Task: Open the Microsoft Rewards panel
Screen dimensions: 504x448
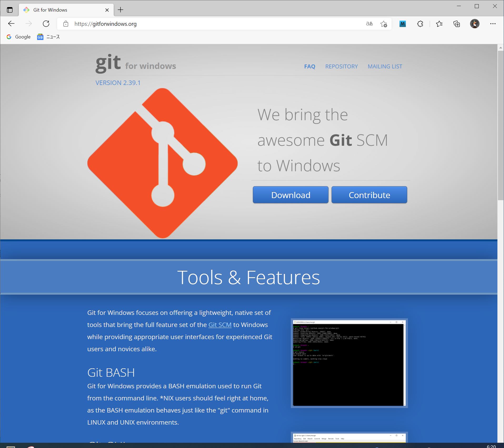Action: [x=403, y=24]
